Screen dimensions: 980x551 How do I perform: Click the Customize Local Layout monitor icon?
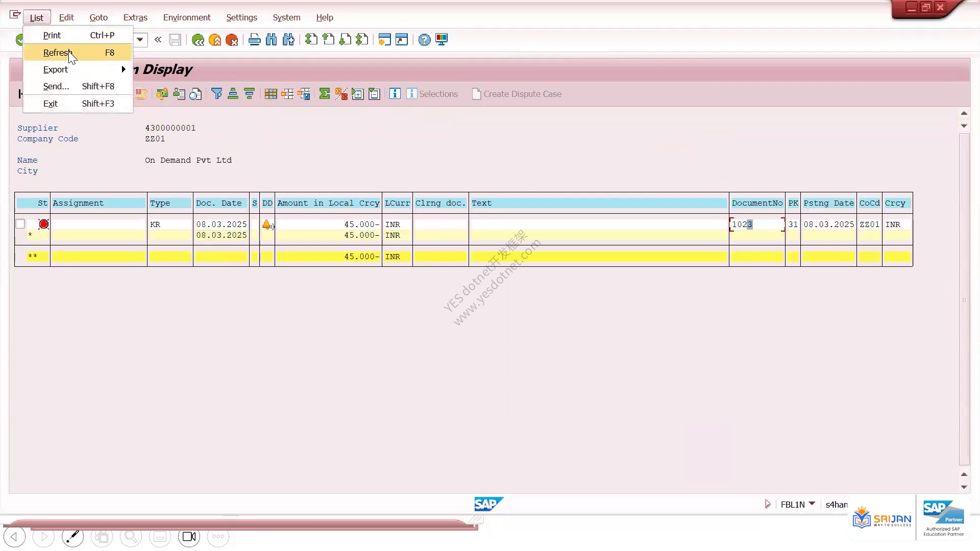point(442,40)
